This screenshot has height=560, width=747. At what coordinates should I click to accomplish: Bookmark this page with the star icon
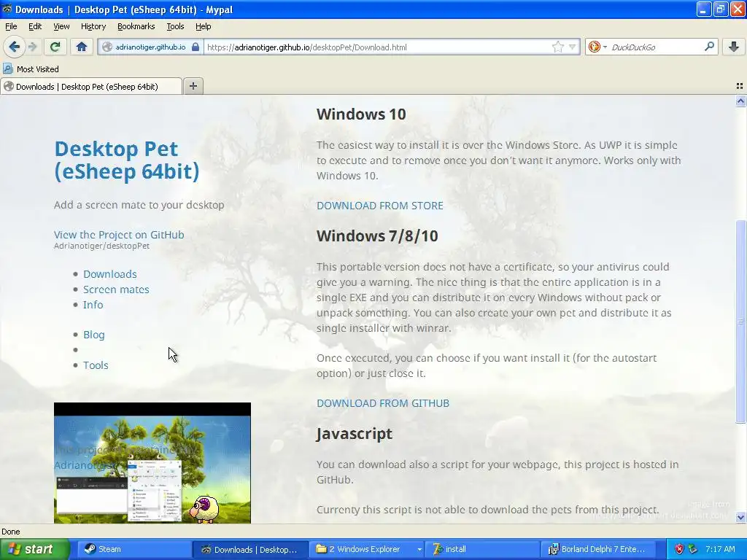(558, 47)
